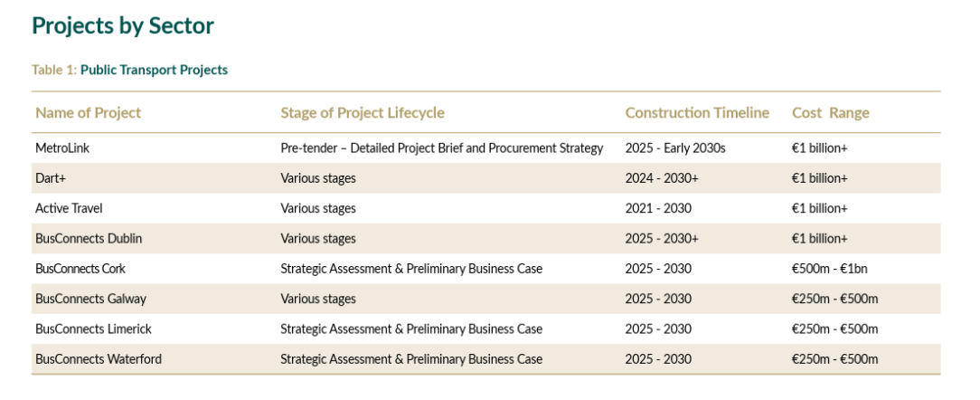Click the Dart+ project row name
This screenshot has height=400, width=980.
[x=51, y=178]
